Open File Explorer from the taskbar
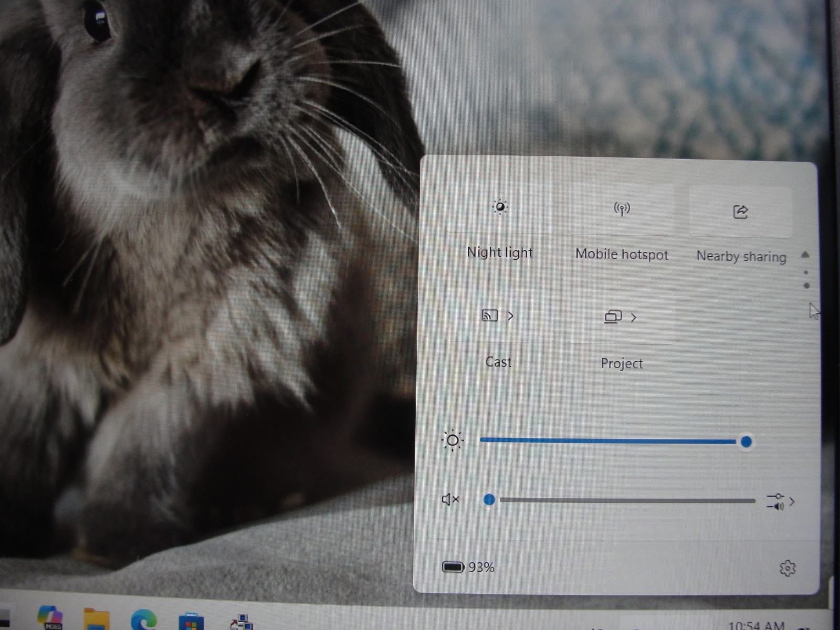Image resolution: width=840 pixels, height=630 pixels. 97,619
